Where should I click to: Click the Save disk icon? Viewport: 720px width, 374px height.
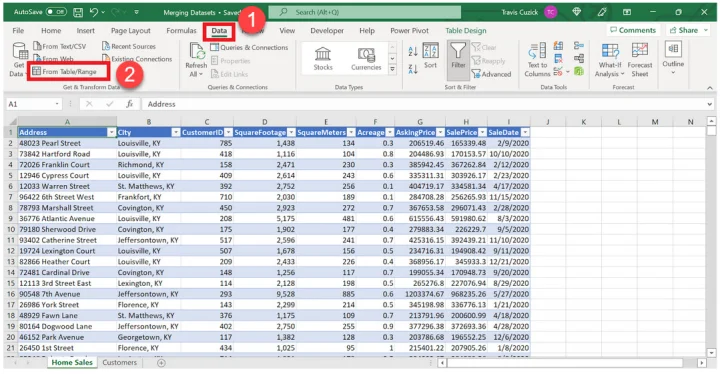point(78,12)
